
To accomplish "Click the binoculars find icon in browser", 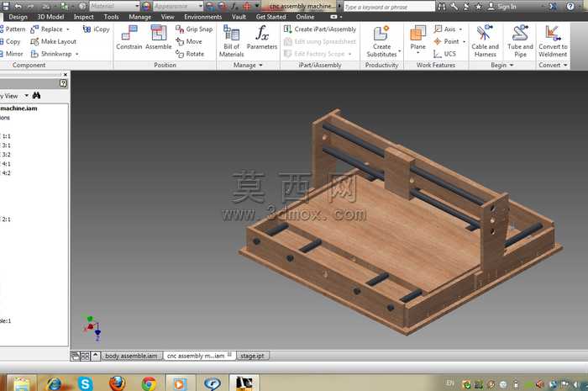I will tap(36, 96).
